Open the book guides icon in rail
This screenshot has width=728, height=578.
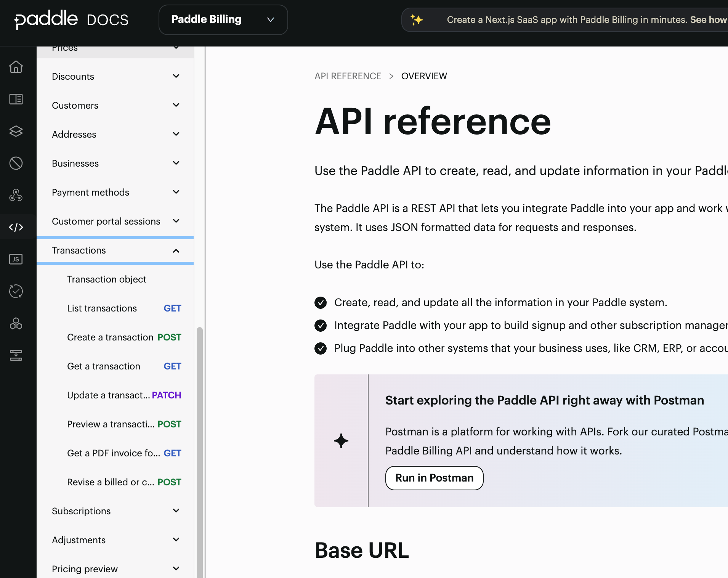click(16, 99)
